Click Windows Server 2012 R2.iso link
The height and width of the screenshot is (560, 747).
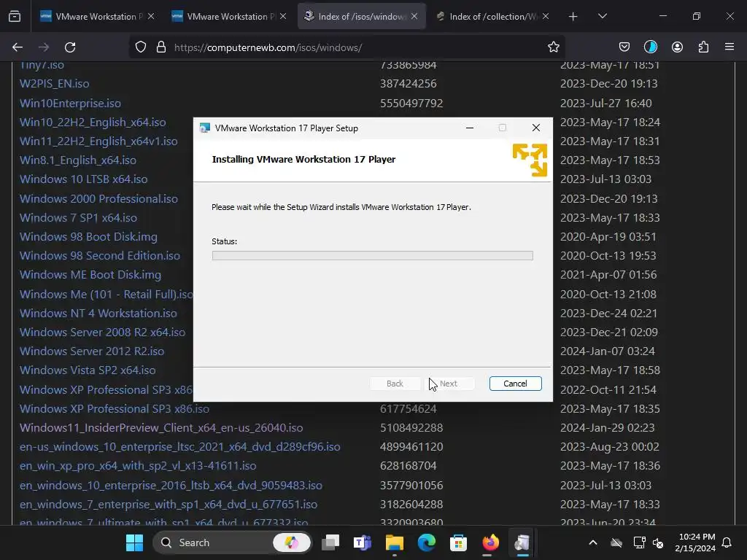click(x=92, y=351)
